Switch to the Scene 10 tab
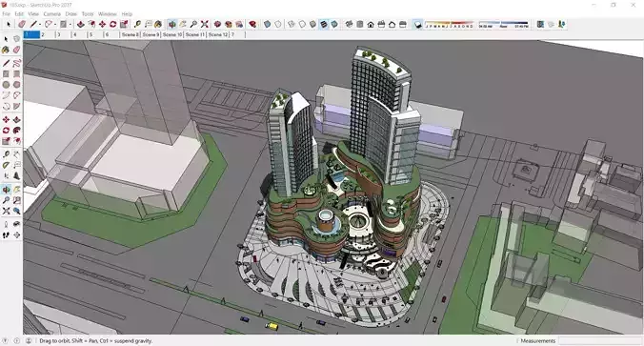Viewport: 644px width, 346px height. click(172, 35)
